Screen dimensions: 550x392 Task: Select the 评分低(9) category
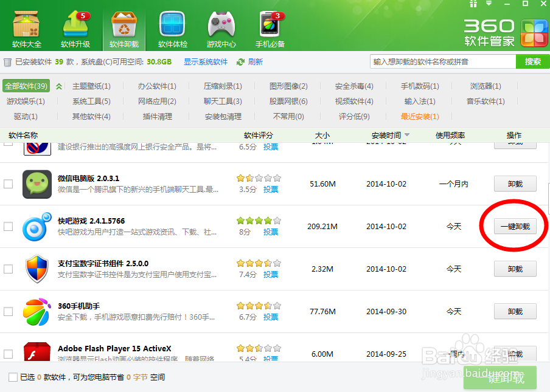(x=354, y=116)
